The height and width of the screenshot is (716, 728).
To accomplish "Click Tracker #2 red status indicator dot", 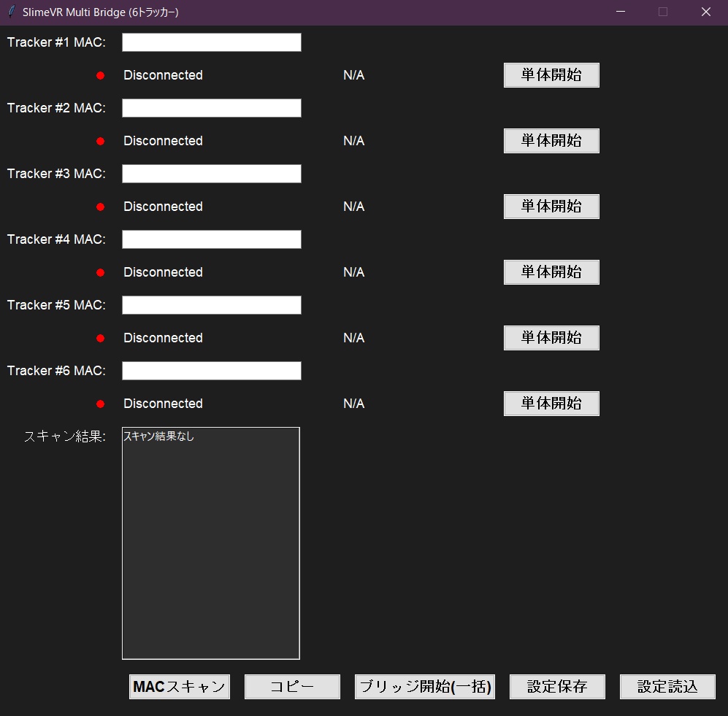I will coord(100,141).
